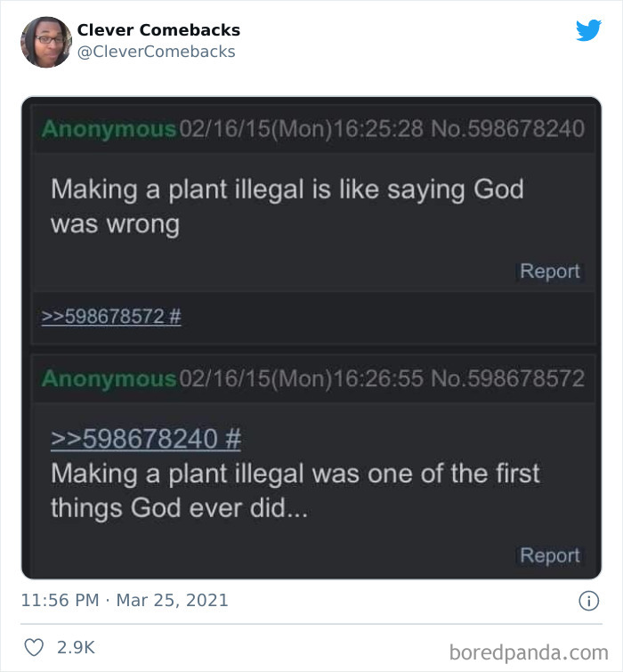Open the Clever Comebacks profile avatar

click(x=46, y=41)
